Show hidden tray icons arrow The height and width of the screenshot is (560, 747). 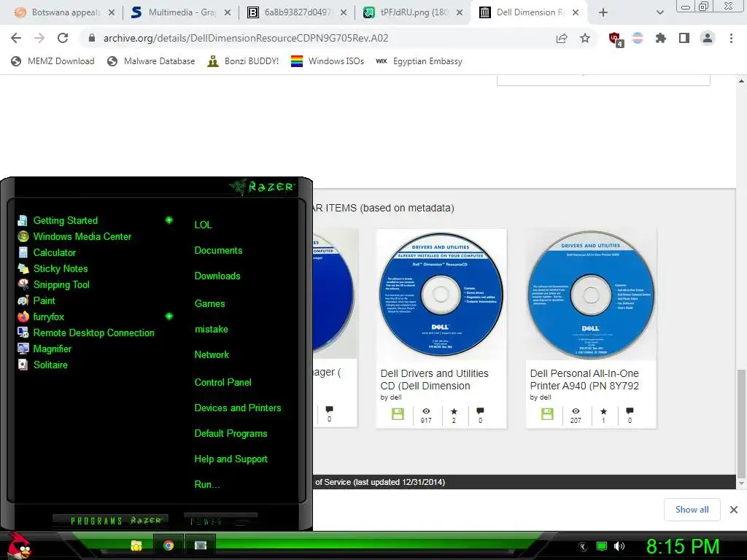click(583, 547)
